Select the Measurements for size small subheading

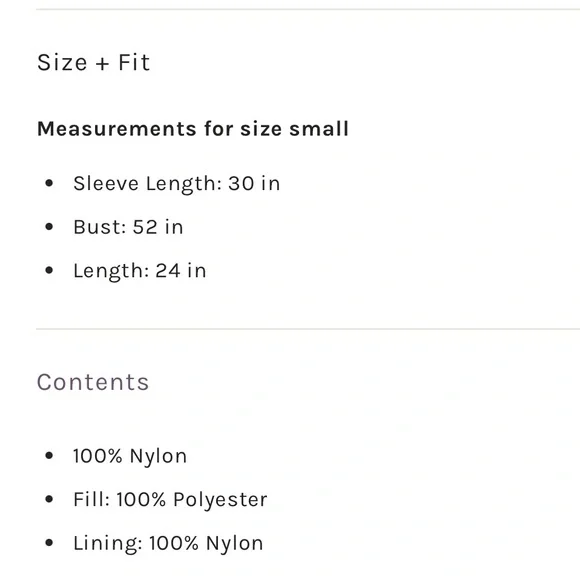193,129
